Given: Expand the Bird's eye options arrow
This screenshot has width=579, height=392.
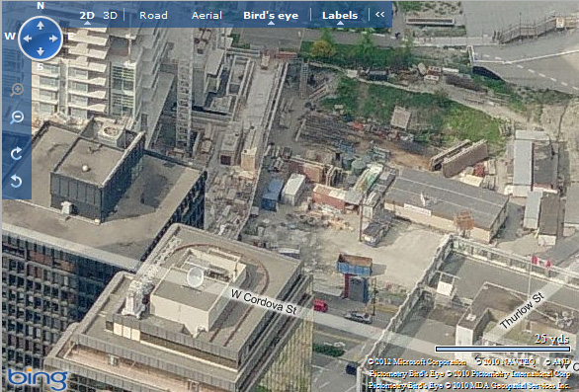Looking at the screenshot, I should (271, 23).
